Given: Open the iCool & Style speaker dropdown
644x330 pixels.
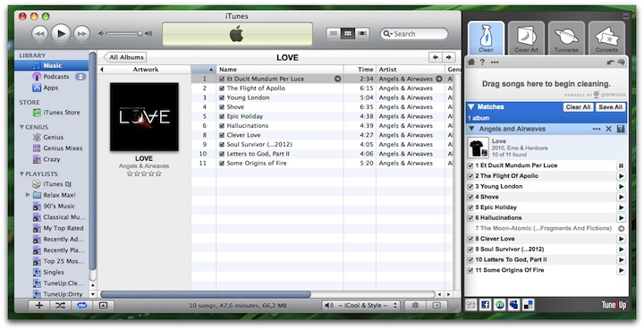Looking at the screenshot, I should pyautogui.click(x=361, y=305).
